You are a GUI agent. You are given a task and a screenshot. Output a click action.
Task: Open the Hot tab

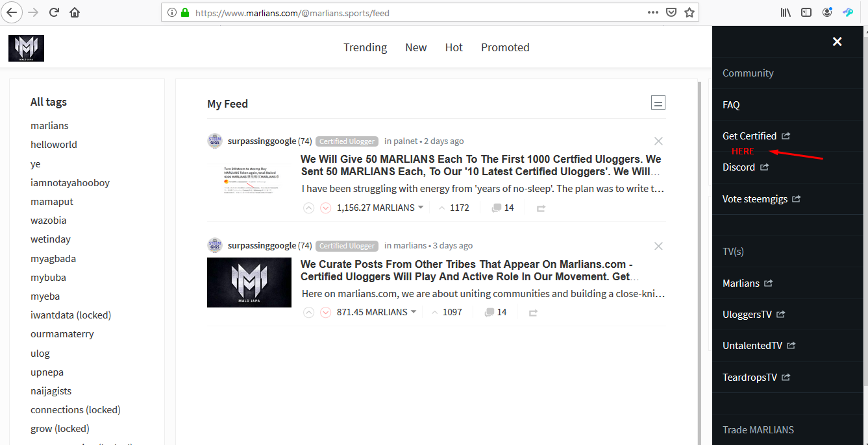tap(454, 47)
